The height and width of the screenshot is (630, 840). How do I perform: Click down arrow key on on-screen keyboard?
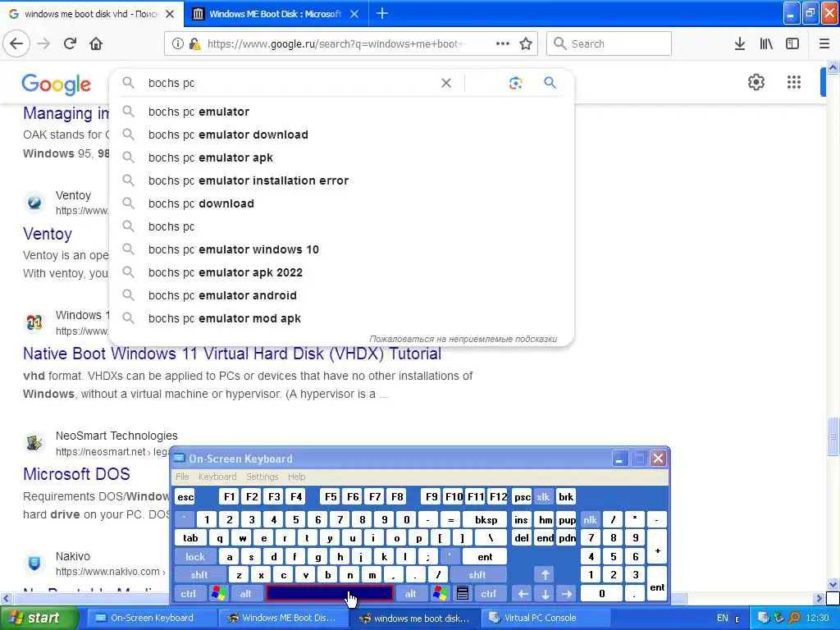(x=545, y=594)
